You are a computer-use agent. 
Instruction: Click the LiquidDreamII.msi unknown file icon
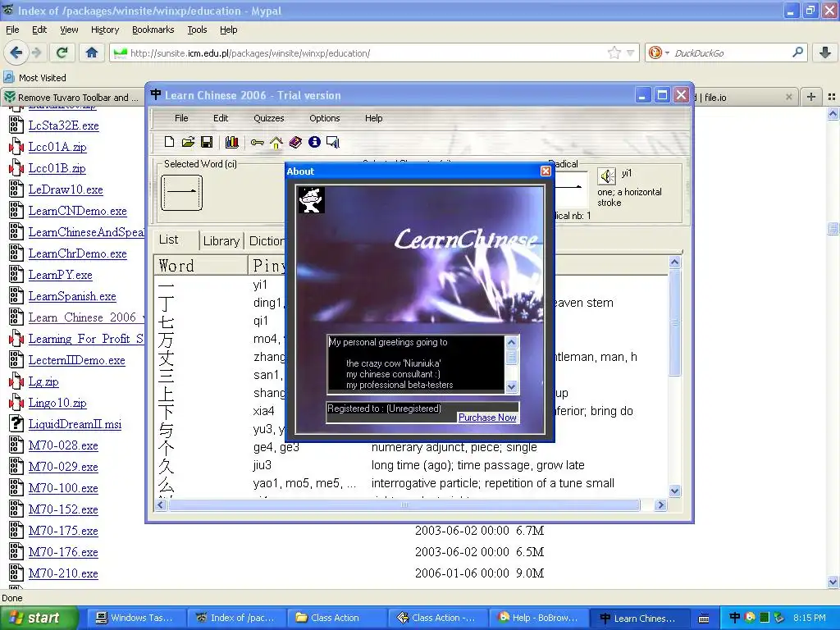tap(16, 424)
